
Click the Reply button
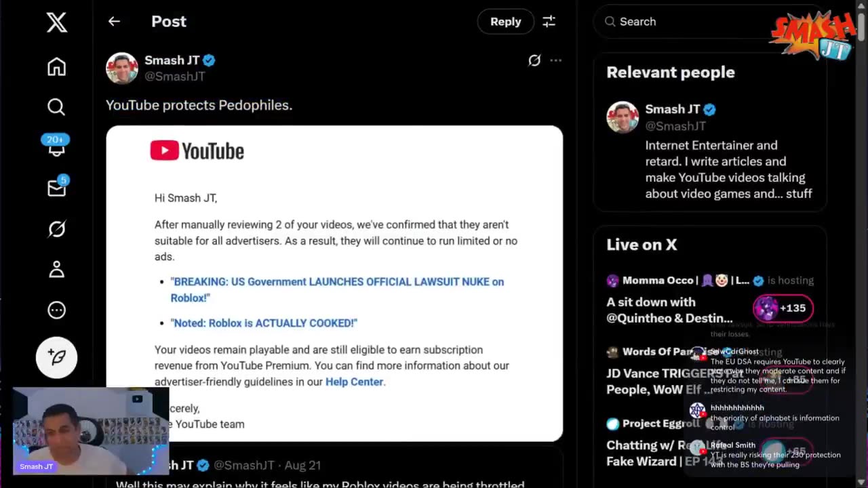pos(505,22)
